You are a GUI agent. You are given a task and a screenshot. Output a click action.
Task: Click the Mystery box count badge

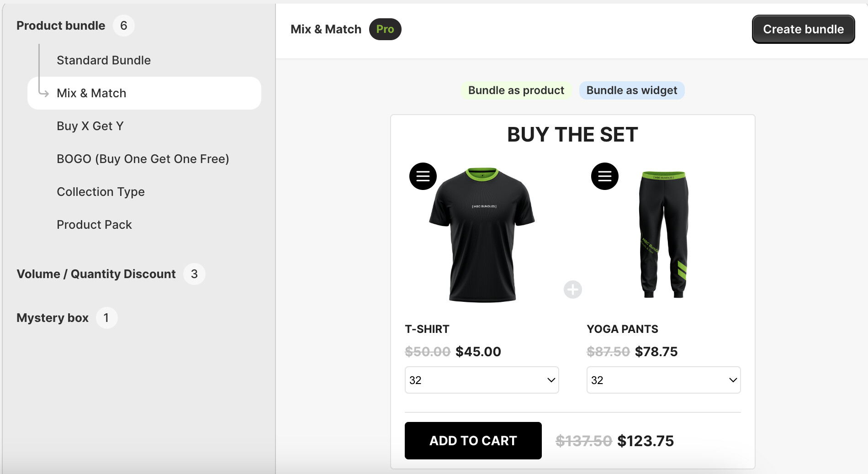click(106, 318)
